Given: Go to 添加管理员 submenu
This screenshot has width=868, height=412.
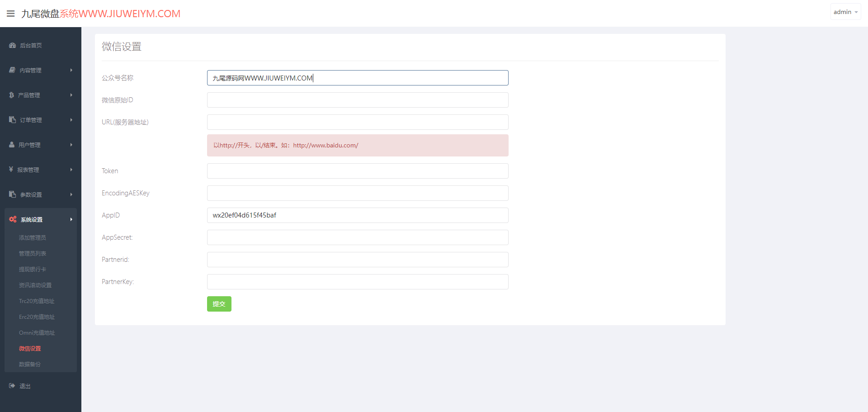Looking at the screenshot, I should (33, 237).
